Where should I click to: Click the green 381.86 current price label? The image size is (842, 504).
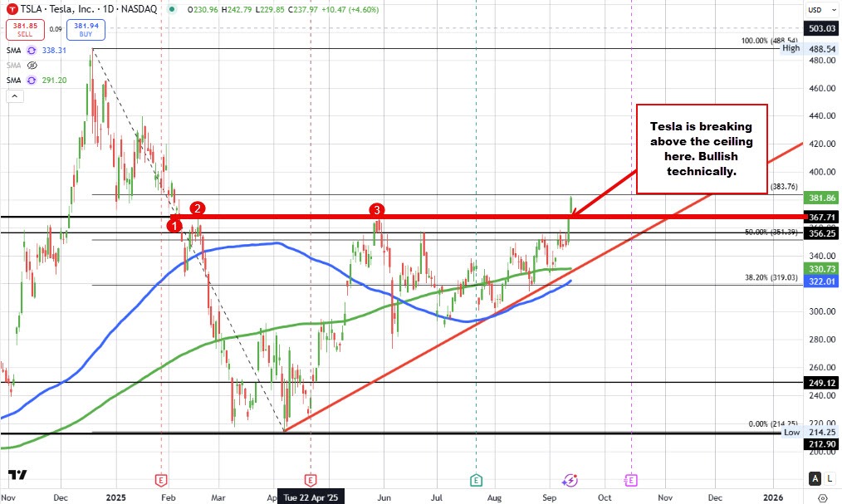pos(821,198)
